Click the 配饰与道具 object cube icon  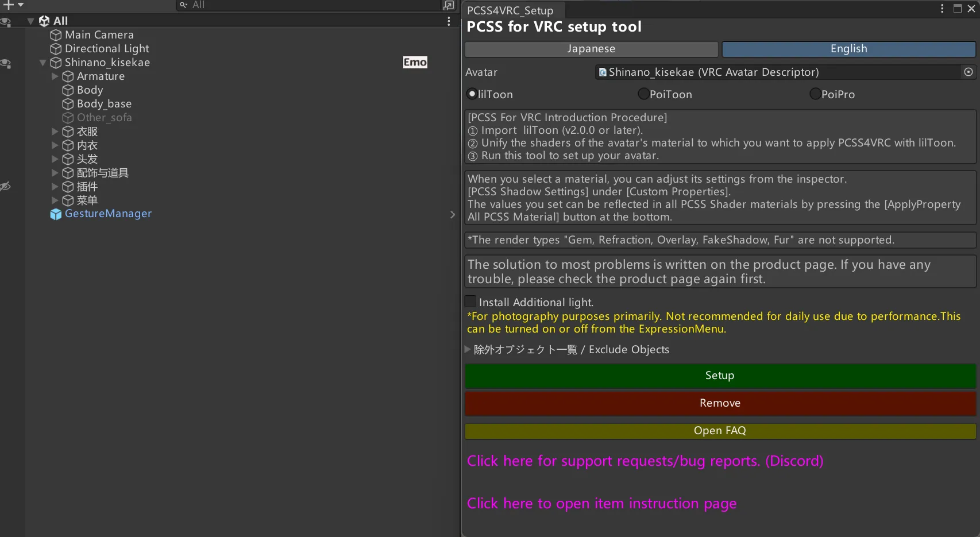[x=68, y=173]
